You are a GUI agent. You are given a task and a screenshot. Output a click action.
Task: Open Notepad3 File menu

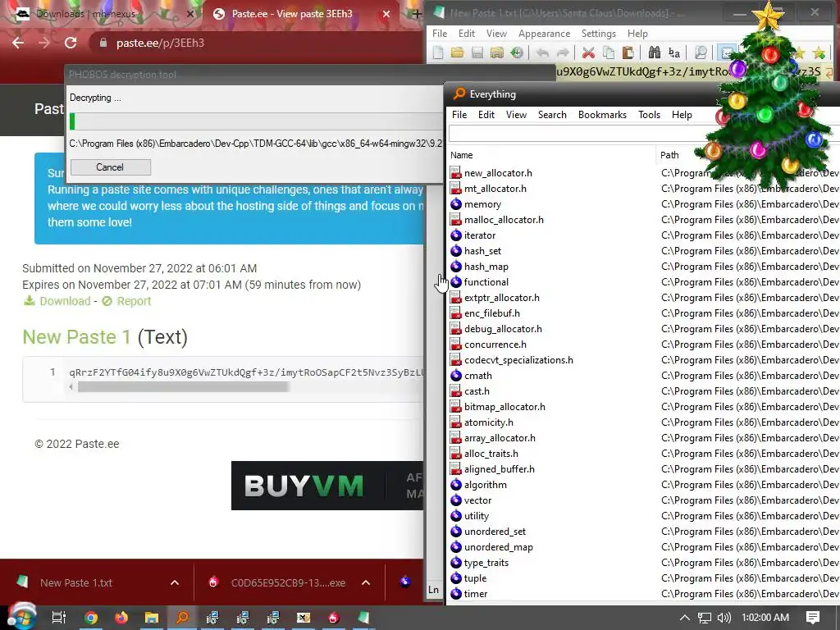440,33
